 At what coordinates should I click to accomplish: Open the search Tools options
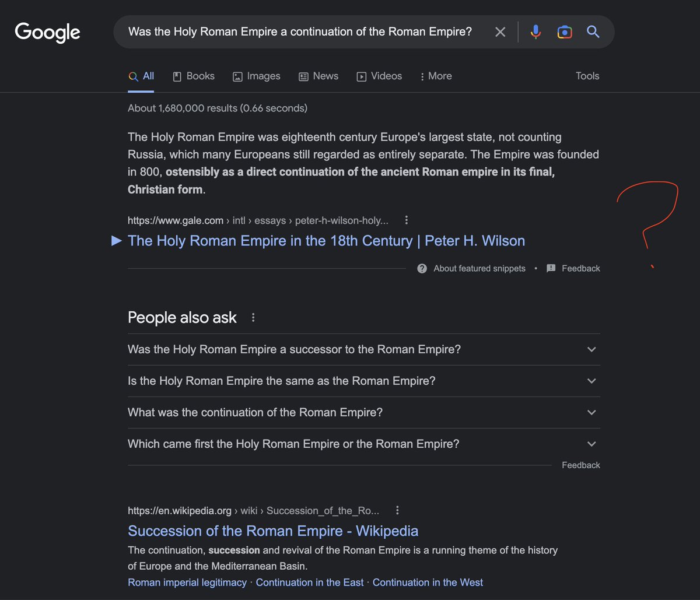(587, 76)
